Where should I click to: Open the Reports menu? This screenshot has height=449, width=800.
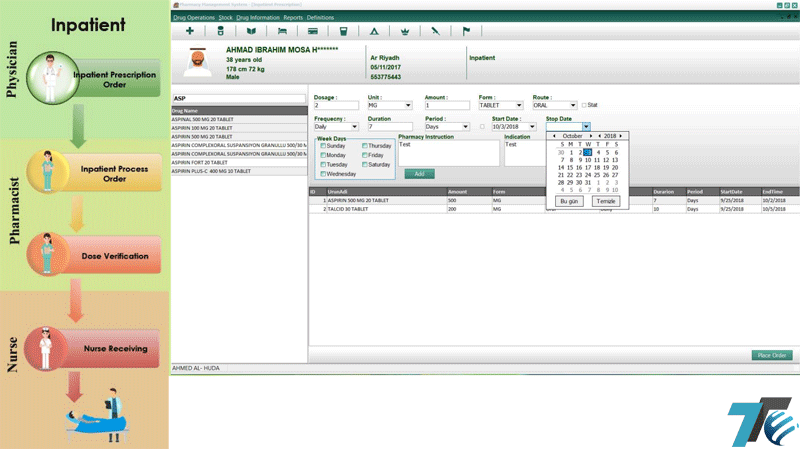coord(293,17)
